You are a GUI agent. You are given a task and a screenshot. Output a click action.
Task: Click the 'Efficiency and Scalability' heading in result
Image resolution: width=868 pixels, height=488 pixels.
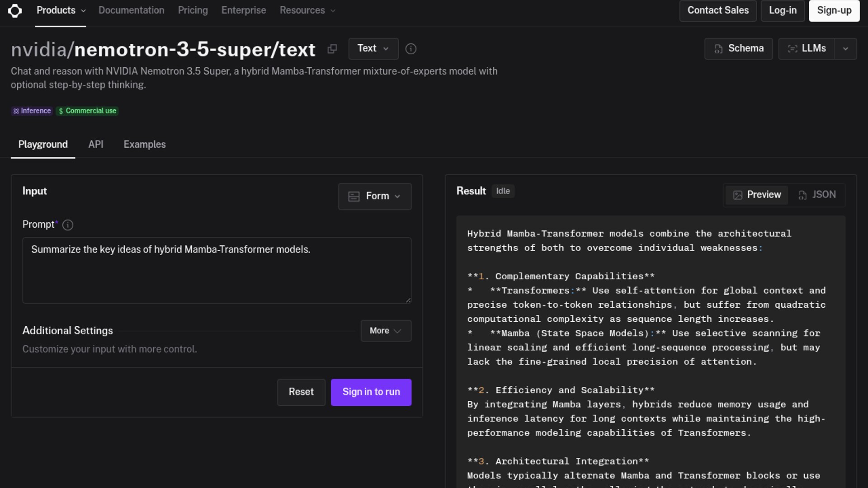[x=561, y=390]
